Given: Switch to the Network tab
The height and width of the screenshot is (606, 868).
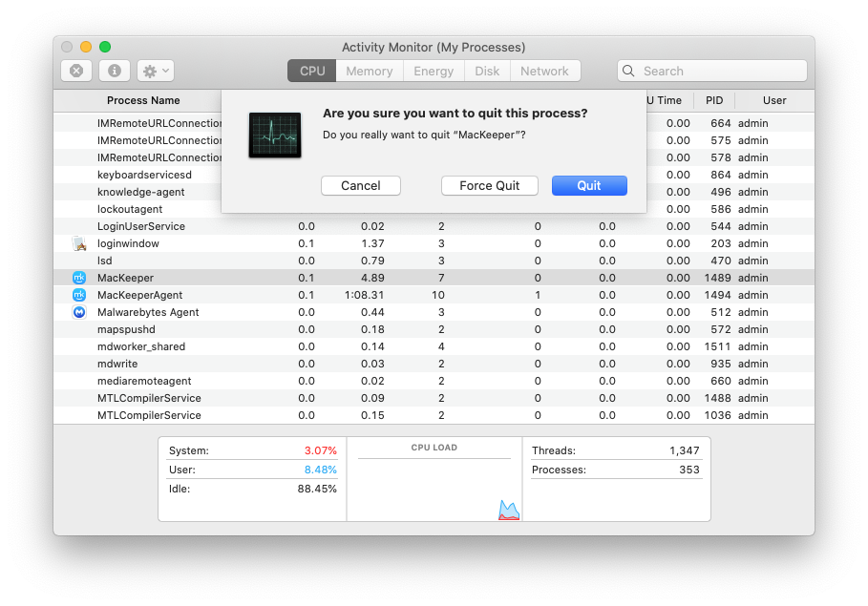Looking at the screenshot, I should point(544,71).
